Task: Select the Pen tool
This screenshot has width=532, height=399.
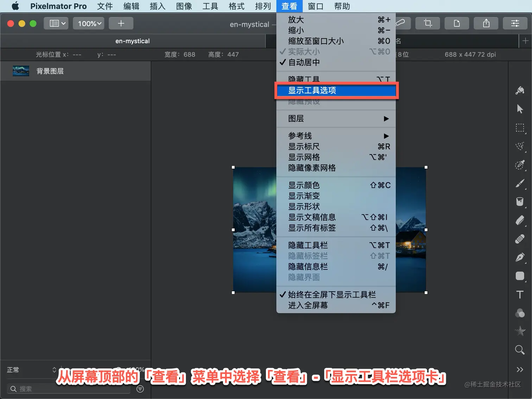Action: coord(520,257)
